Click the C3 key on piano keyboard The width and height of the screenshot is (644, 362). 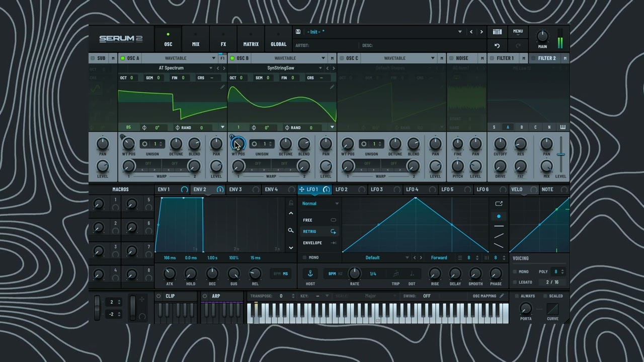tap(378, 314)
